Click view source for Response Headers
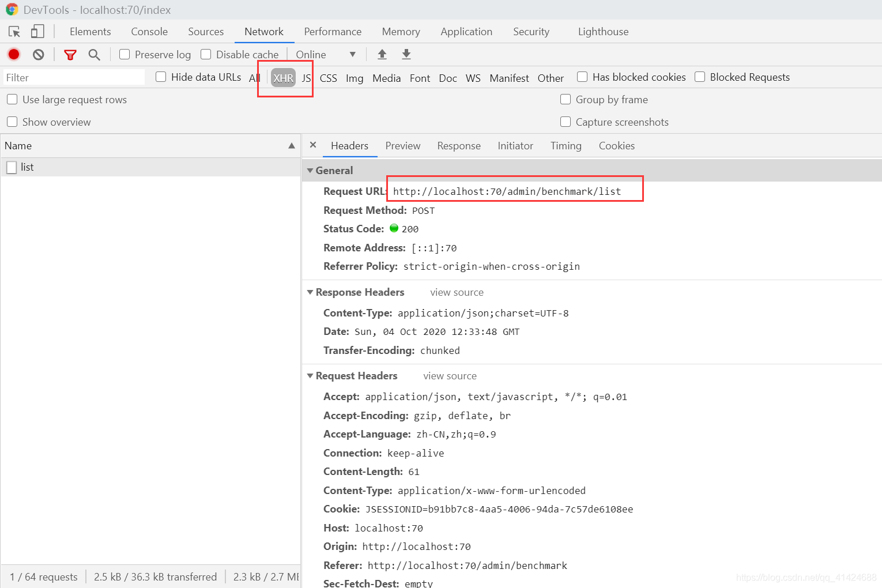This screenshot has height=588, width=882. 457,292
